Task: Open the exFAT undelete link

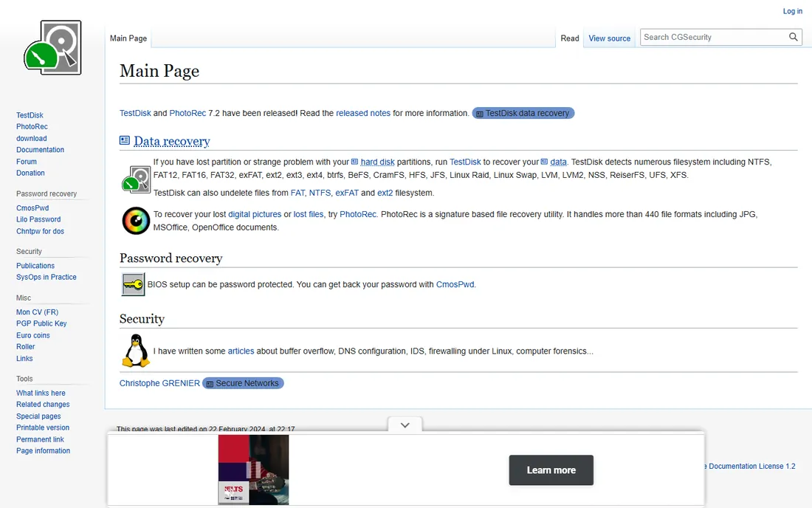Action: click(x=347, y=193)
